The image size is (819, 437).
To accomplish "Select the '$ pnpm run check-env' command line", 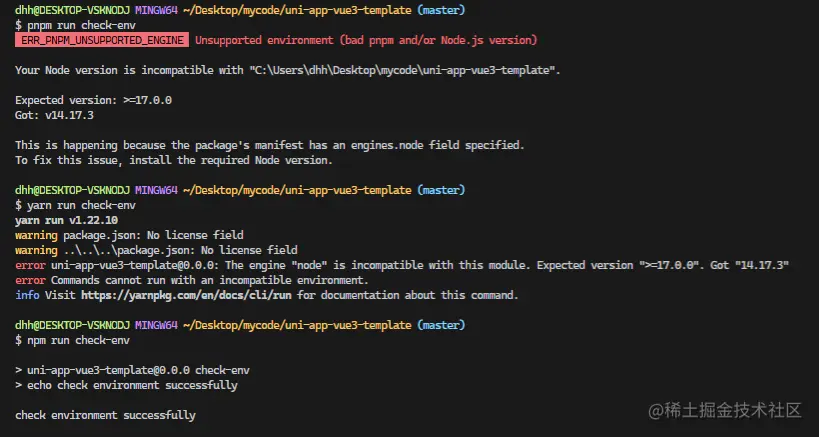I will click(76, 25).
